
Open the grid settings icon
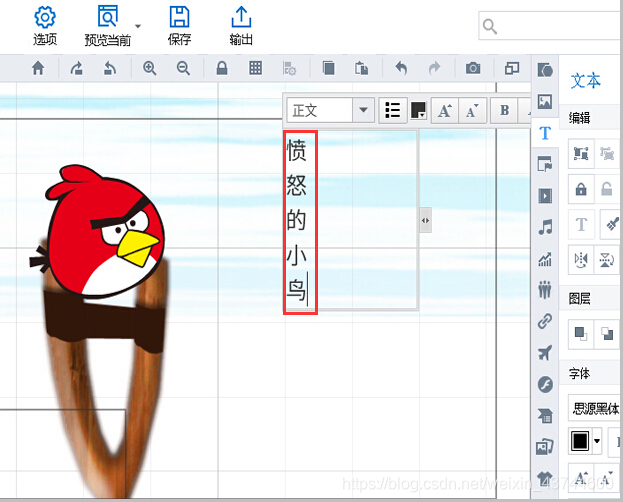click(x=289, y=68)
